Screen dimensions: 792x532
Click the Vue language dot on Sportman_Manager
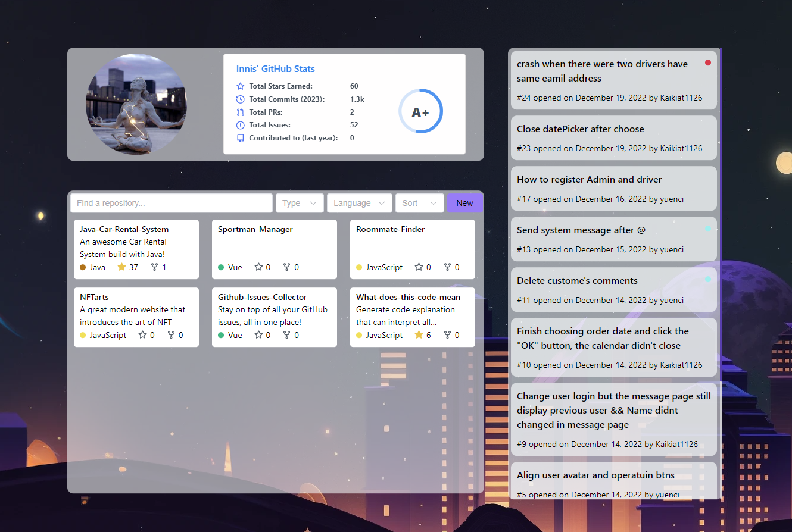tap(221, 267)
